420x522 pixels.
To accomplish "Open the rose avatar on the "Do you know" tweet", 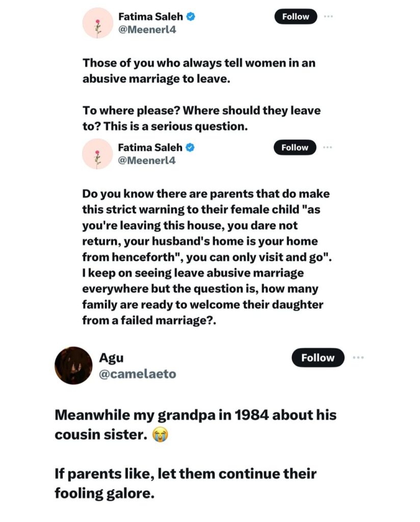I will click(x=97, y=154).
